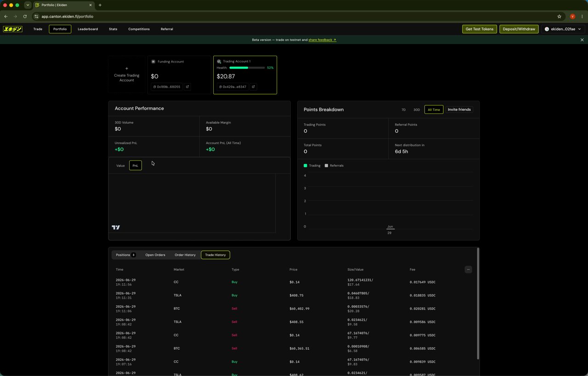588x376 pixels.
Task: Open the Referral page
Action: [x=167, y=29]
